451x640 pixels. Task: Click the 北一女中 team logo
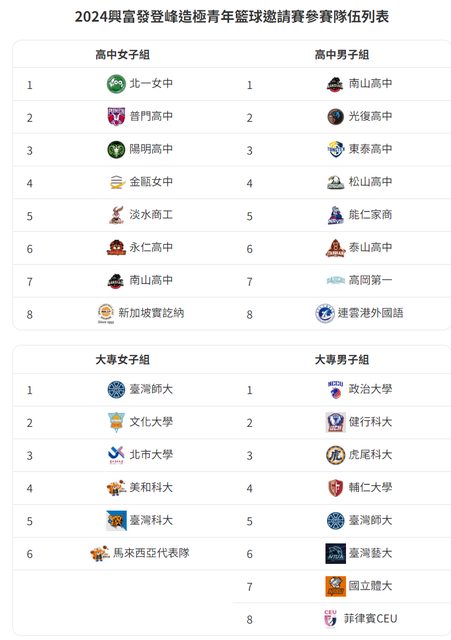[x=116, y=84]
